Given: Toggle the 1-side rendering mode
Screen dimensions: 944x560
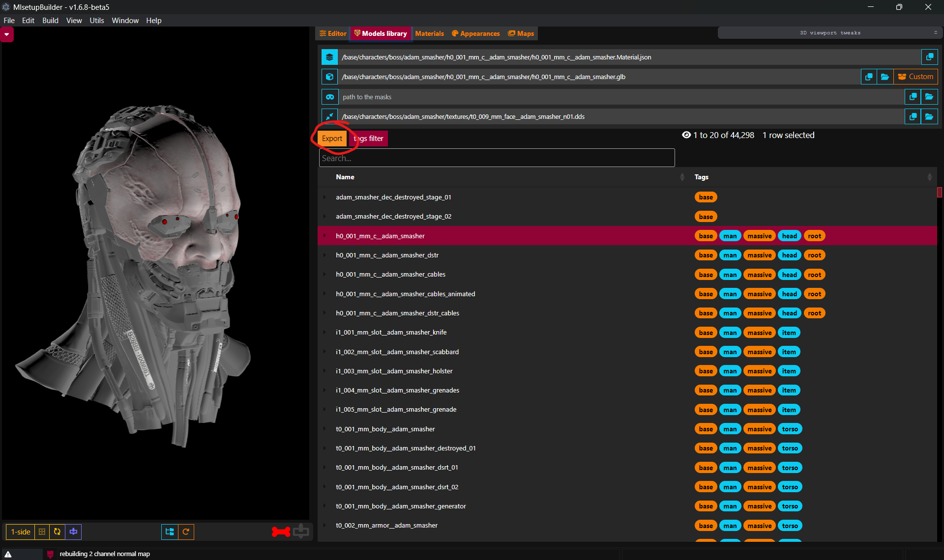Looking at the screenshot, I should click(x=20, y=532).
